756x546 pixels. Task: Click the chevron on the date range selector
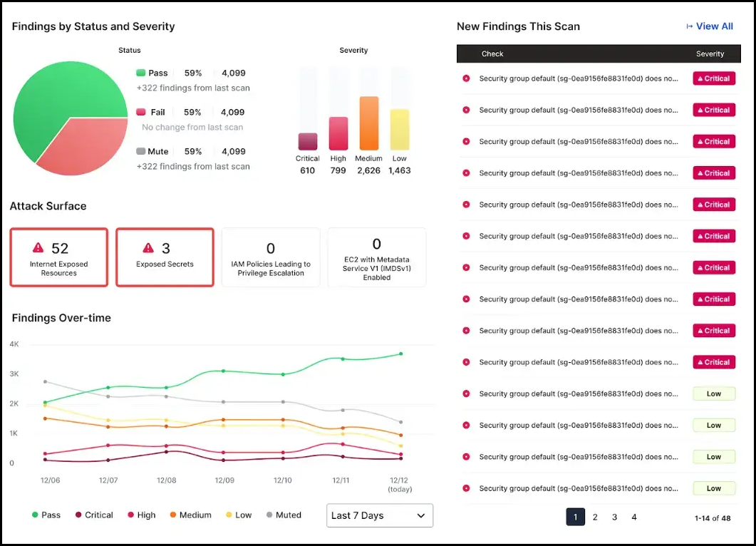point(421,515)
